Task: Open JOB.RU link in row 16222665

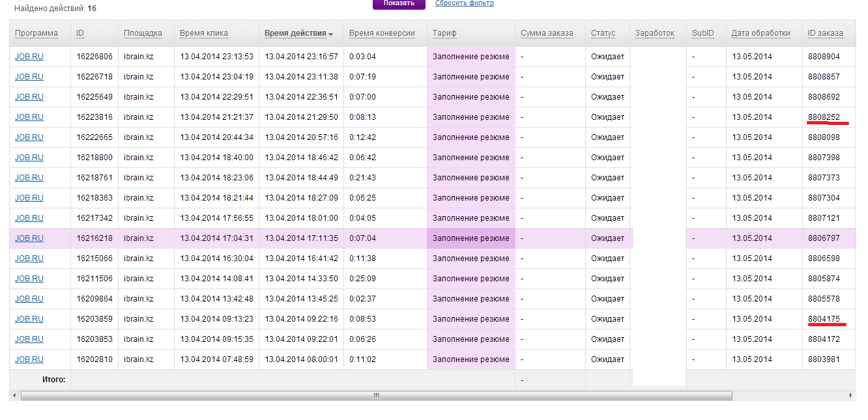Action: 29,137
